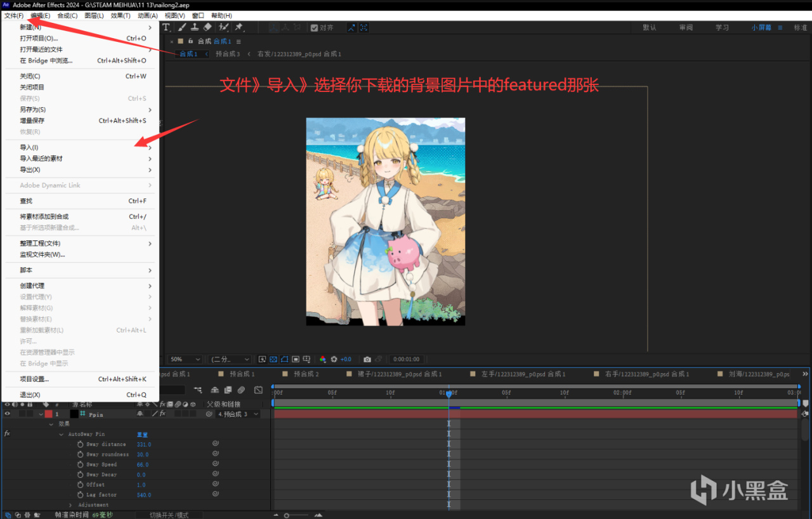Toggle the frame blending switch in timeline

228,390
